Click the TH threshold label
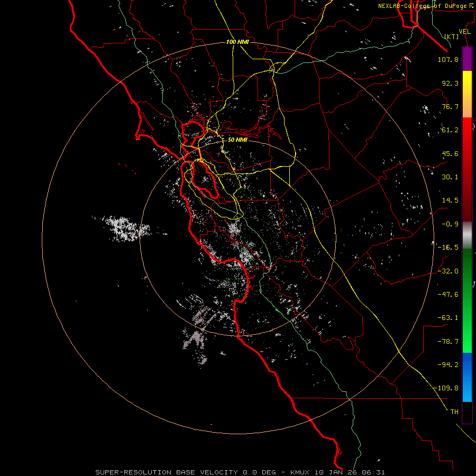The image size is (476, 476). [454, 412]
